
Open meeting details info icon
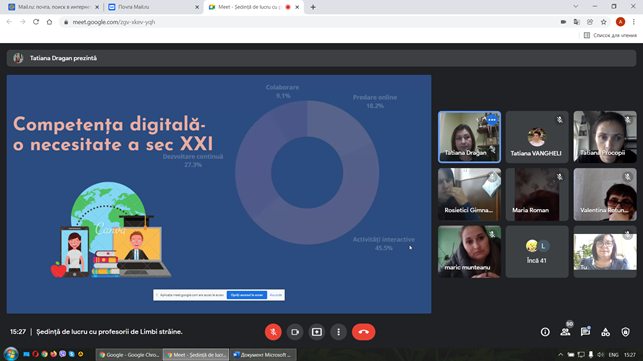(545, 332)
